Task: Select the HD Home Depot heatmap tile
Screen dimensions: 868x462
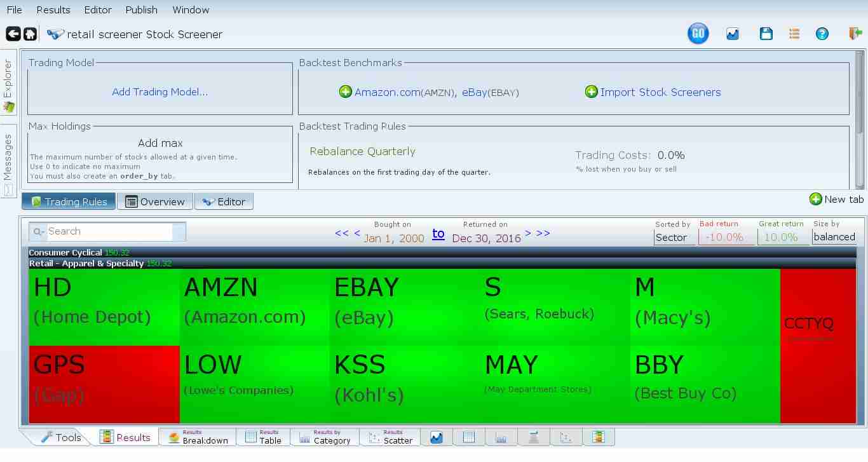Action: click(x=104, y=307)
